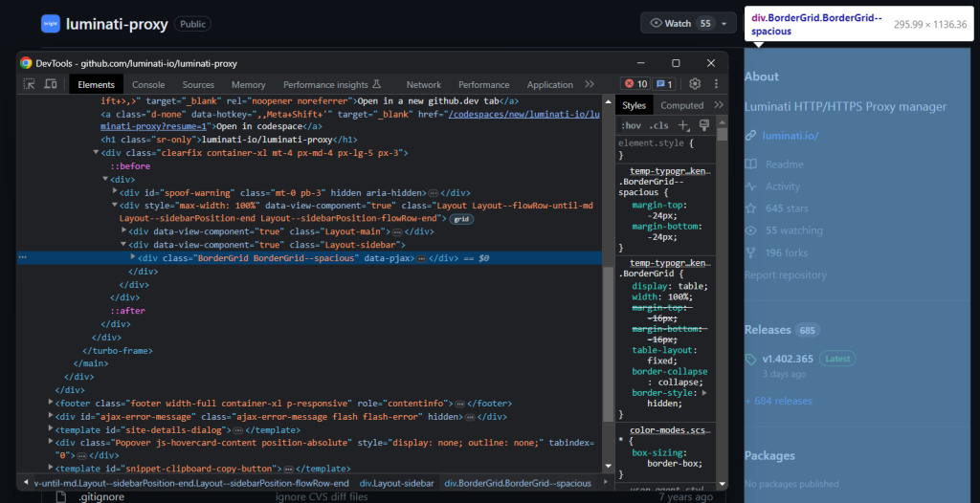980x503 pixels.
Task: Toggle the .cls class editor
Action: tap(658, 125)
